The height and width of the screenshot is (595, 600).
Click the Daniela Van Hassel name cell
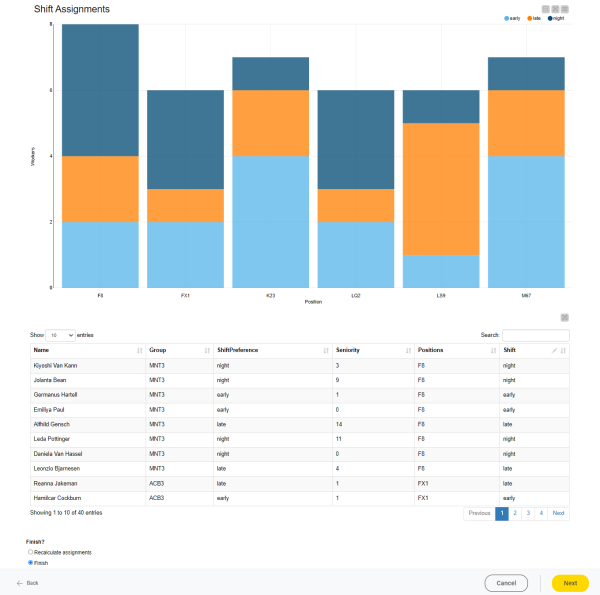pyautogui.click(x=88, y=454)
